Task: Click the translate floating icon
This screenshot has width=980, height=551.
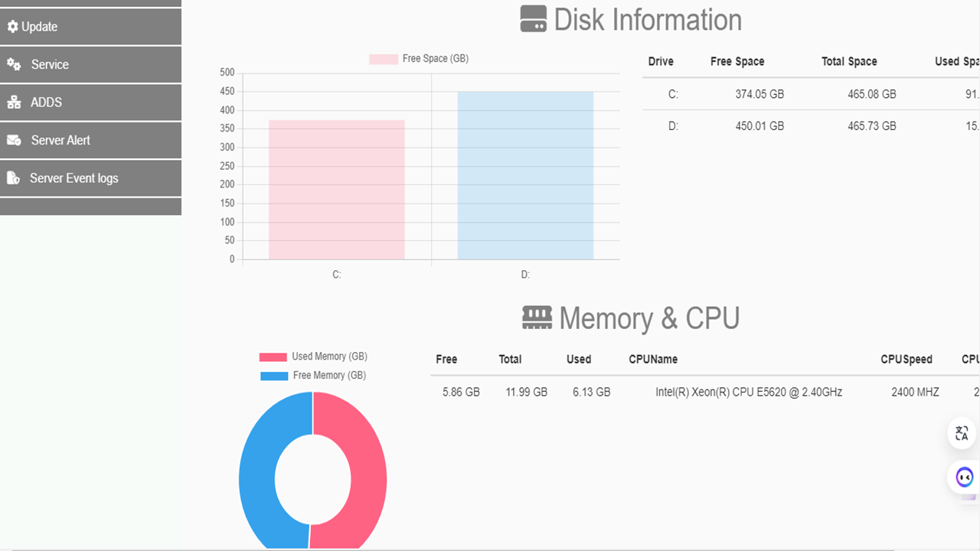Action: click(962, 433)
